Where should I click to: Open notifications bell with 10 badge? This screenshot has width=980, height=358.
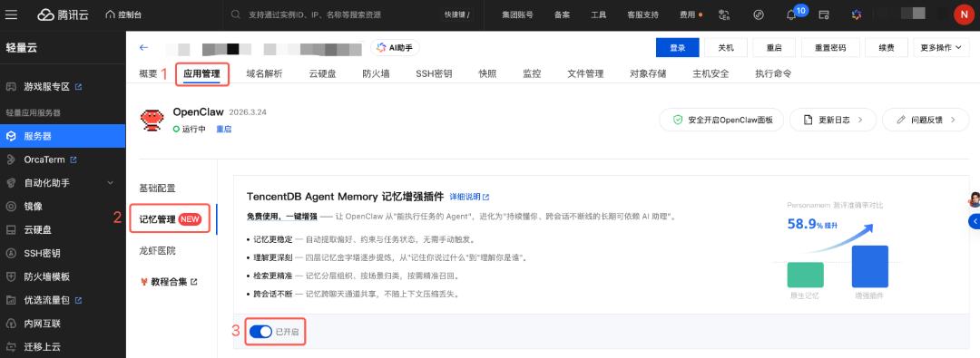pos(792,15)
